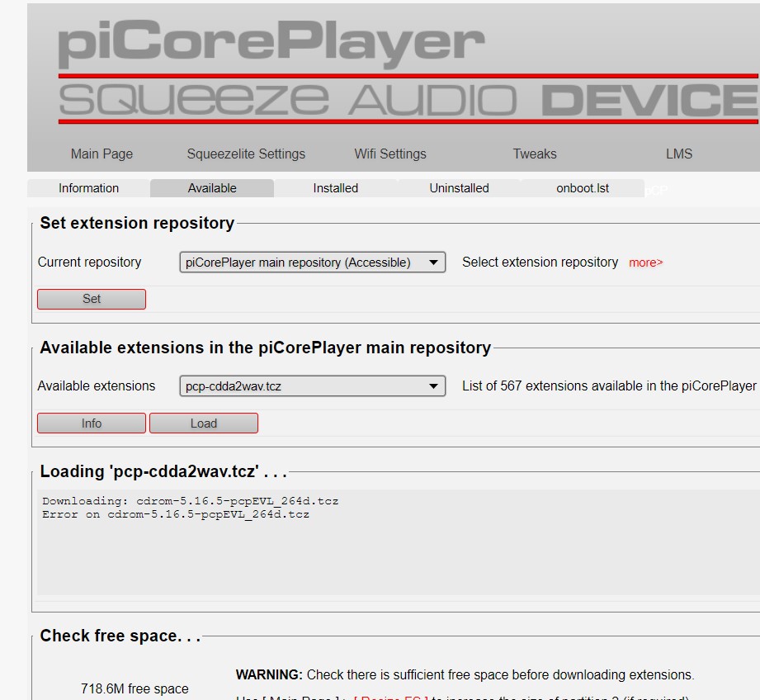The height and width of the screenshot is (700, 760).
Task: Click the 'Set extension repository' heading
Action: click(137, 223)
